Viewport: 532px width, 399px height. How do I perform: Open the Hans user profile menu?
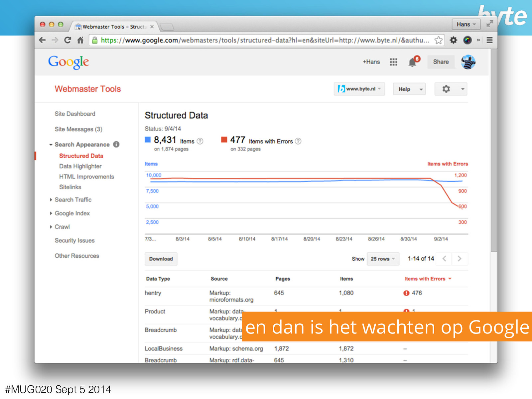click(x=466, y=24)
